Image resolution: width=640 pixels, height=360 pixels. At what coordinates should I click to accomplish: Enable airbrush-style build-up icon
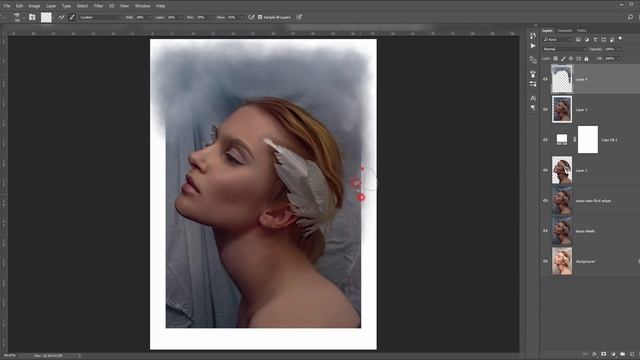click(x=251, y=17)
